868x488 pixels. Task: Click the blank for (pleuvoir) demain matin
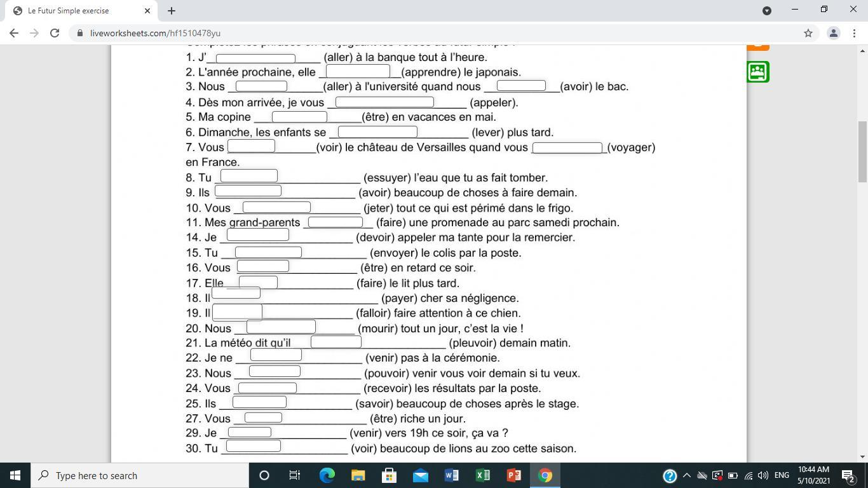[336, 342]
